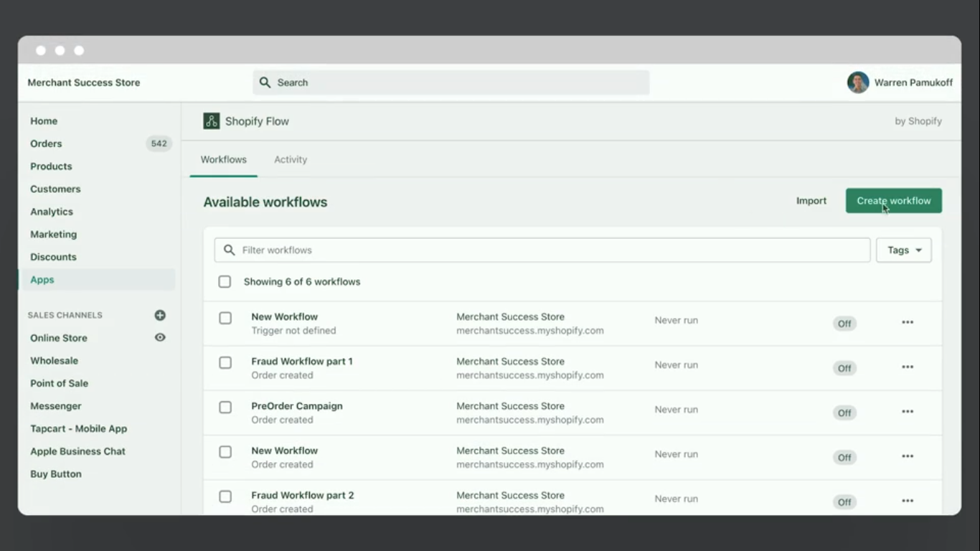Toggle Off status of Fraud Workflow part 1
980x551 pixels.
[x=844, y=368]
